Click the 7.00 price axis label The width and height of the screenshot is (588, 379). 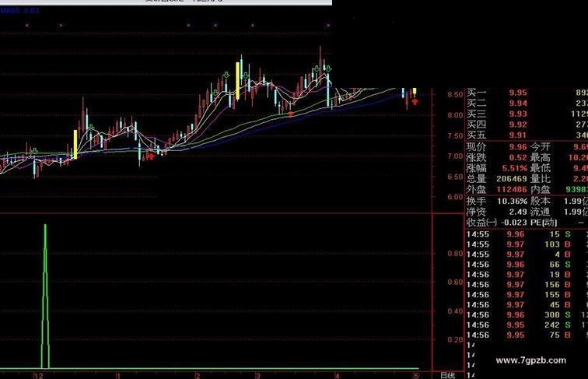tap(455, 156)
